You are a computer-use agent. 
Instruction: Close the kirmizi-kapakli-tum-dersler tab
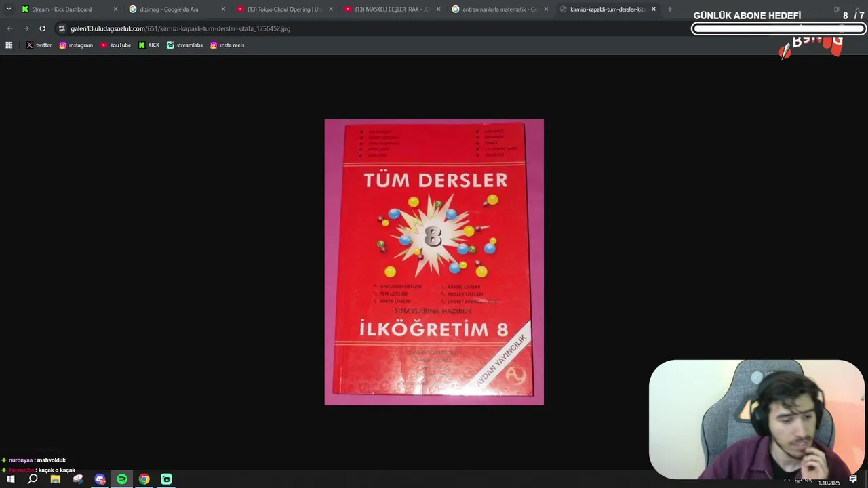pos(654,9)
